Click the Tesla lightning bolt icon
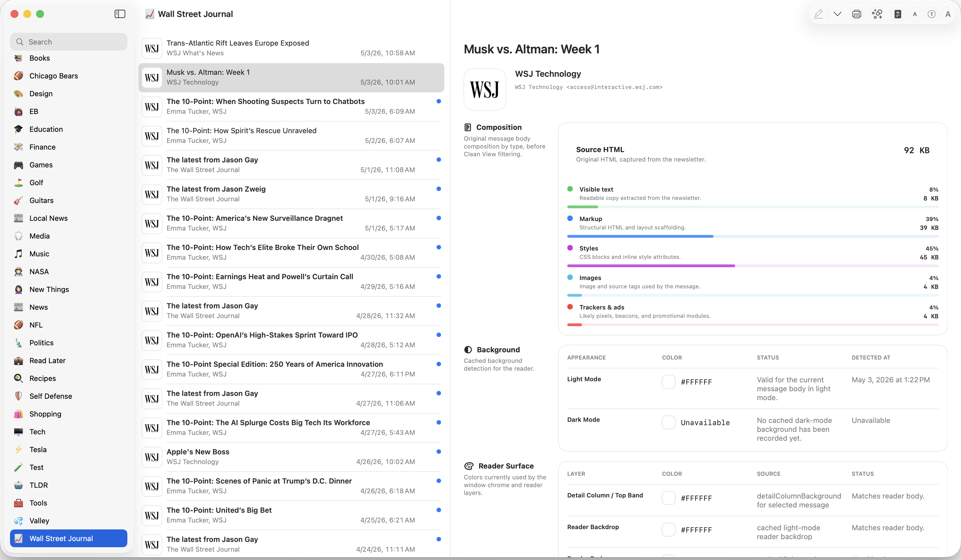 click(x=18, y=449)
